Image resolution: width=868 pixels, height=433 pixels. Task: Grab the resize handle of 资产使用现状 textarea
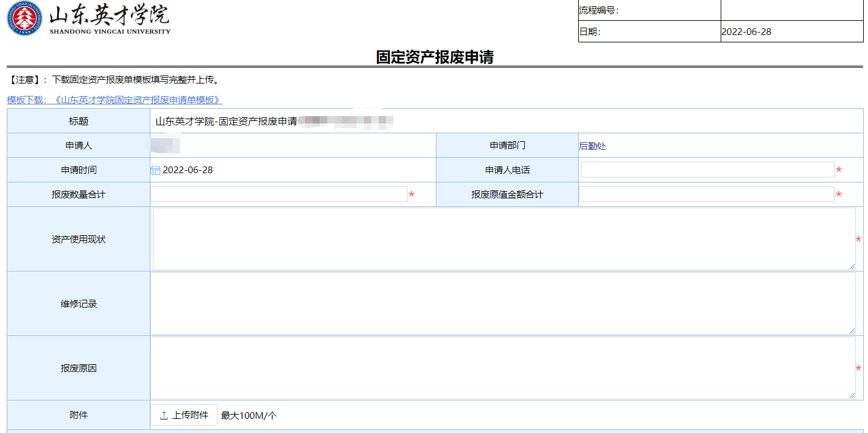(852, 266)
